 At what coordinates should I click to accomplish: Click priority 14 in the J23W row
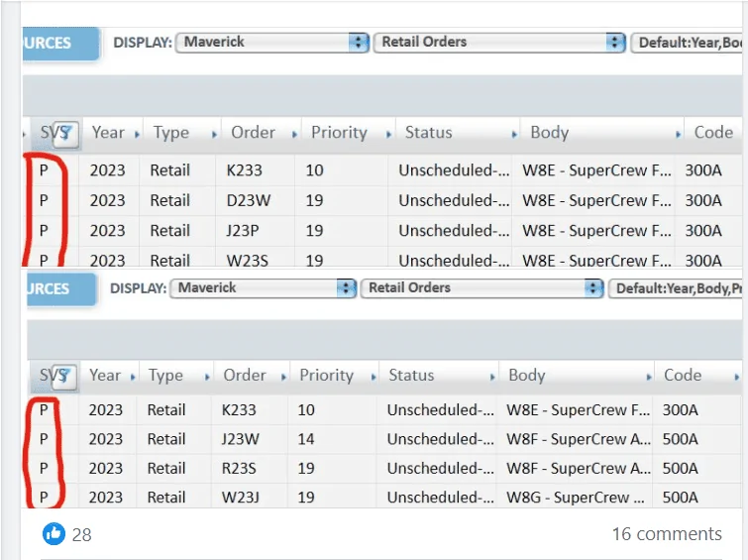pos(306,439)
